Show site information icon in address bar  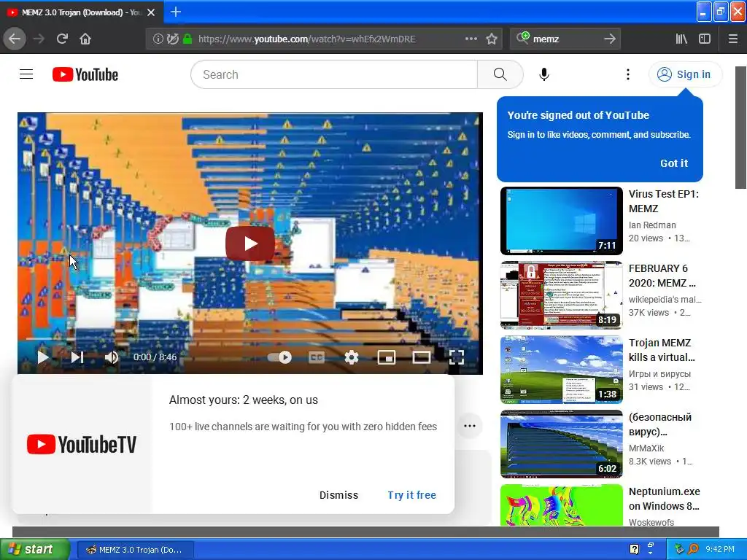click(x=158, y=39)
